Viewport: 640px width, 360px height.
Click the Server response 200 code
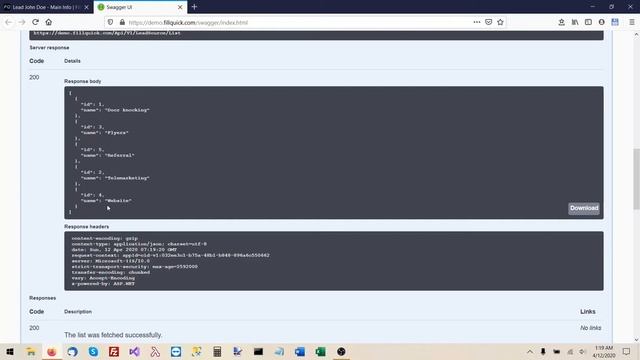click(34, 77)
